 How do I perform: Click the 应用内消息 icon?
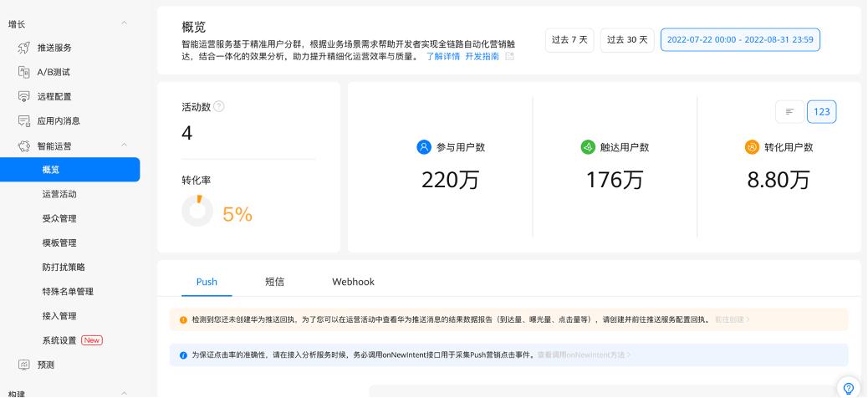(x=23, y=120)
